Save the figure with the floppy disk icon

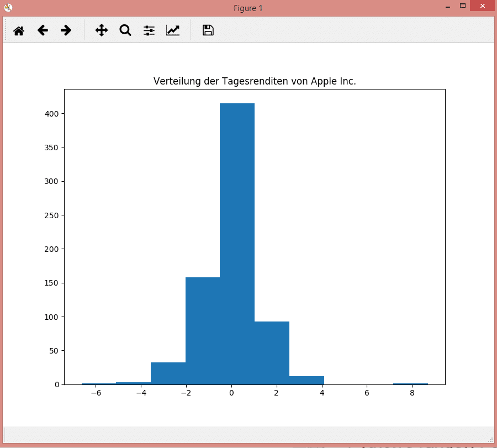click(208, 30)
